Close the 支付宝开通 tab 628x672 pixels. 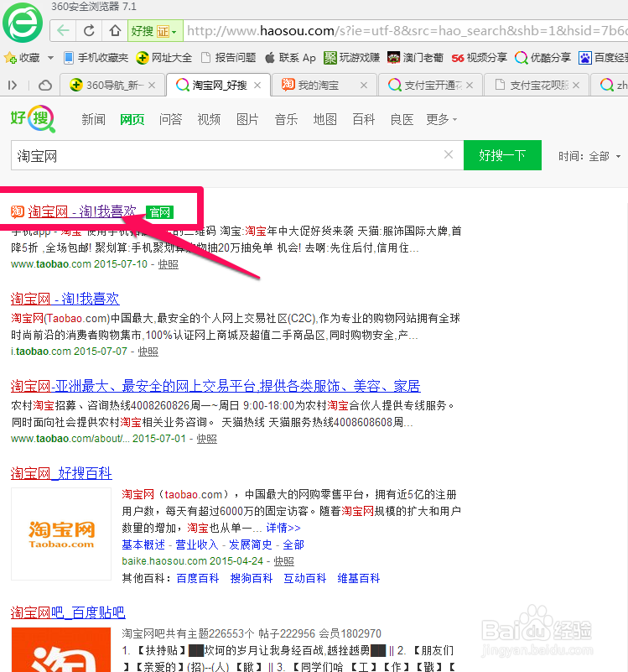coord(470,86)
